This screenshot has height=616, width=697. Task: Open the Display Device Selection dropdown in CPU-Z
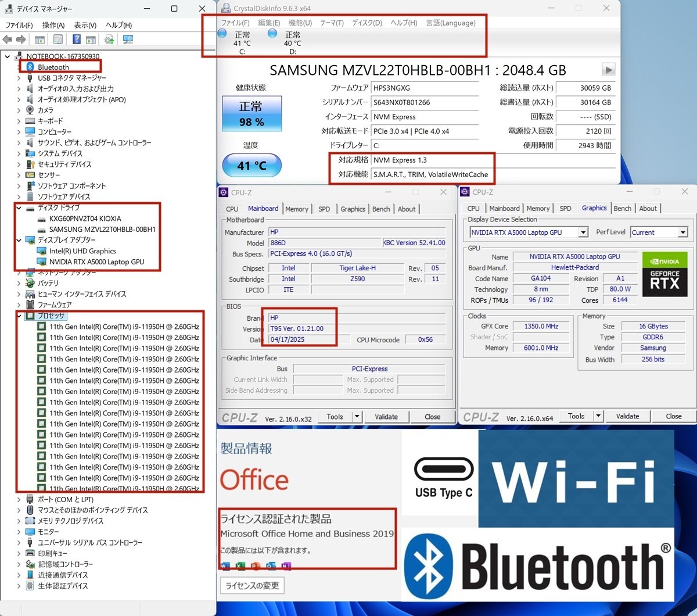pyautogui.click(x=583, y=232)
